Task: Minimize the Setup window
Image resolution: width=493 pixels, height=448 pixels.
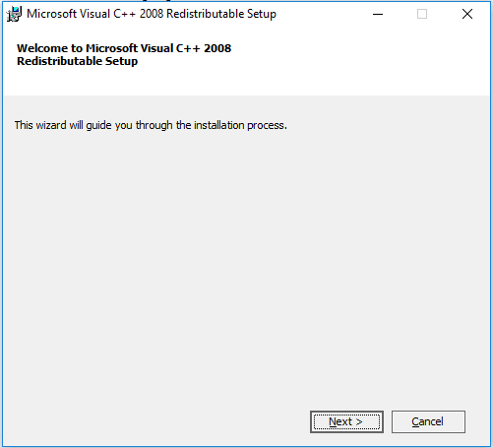Action: 378,14
